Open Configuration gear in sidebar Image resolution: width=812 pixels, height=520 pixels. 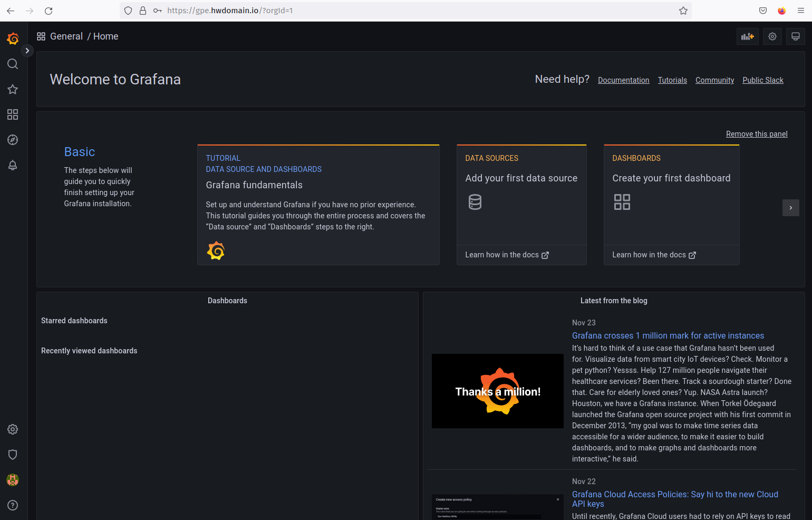click(x=13, y=429)
